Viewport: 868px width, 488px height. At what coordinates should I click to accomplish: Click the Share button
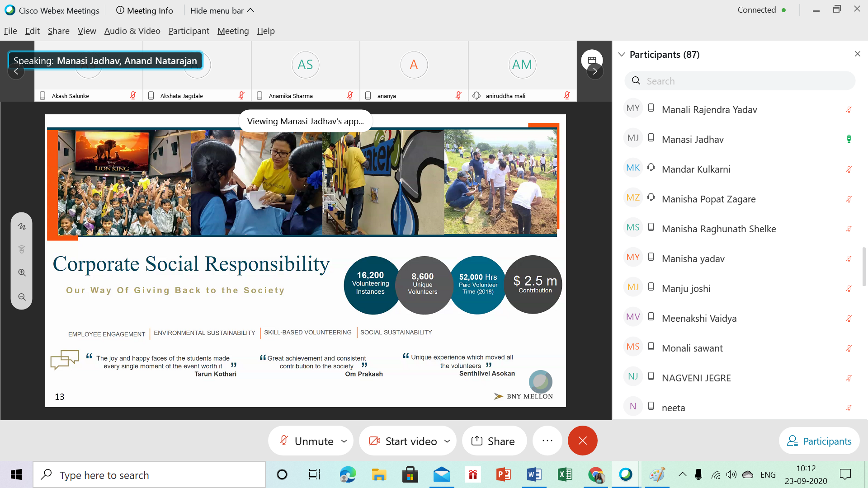pyautogui.click(x=493, y=441)
